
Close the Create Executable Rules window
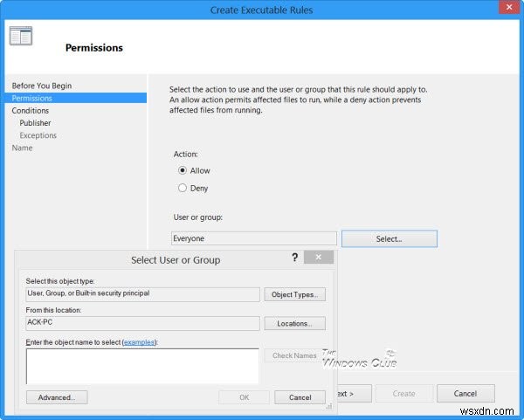pyautogui.click(x=509, y=7)
